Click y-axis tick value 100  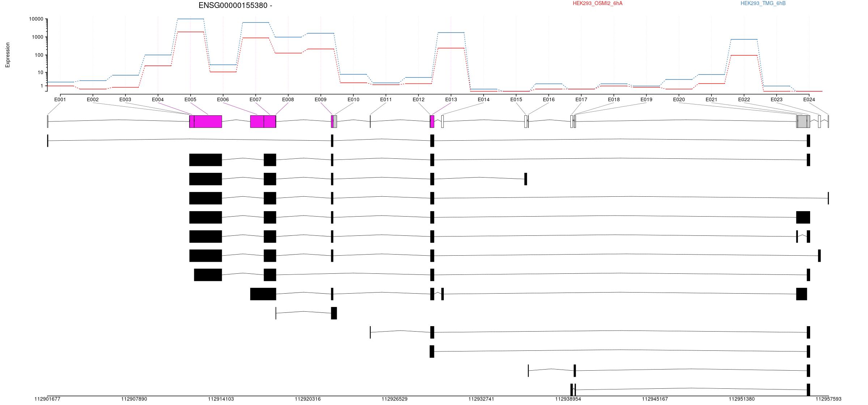(x=39, y=55)
